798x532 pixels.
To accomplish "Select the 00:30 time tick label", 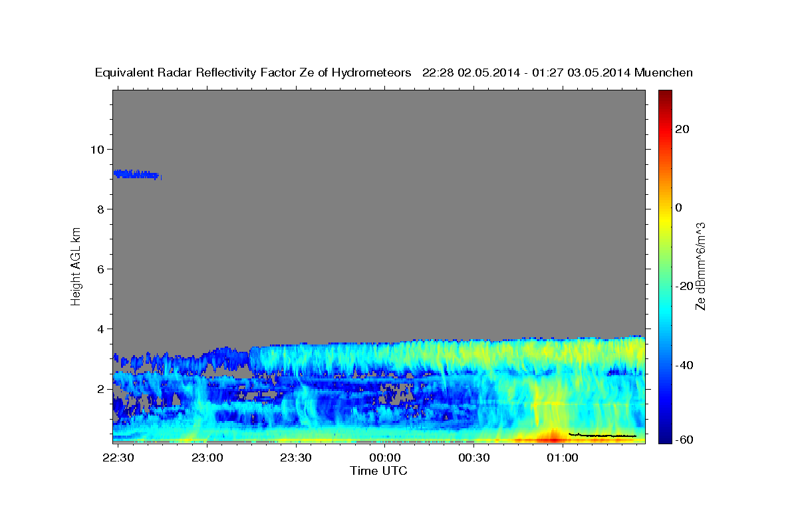I will tap(473, 458).
